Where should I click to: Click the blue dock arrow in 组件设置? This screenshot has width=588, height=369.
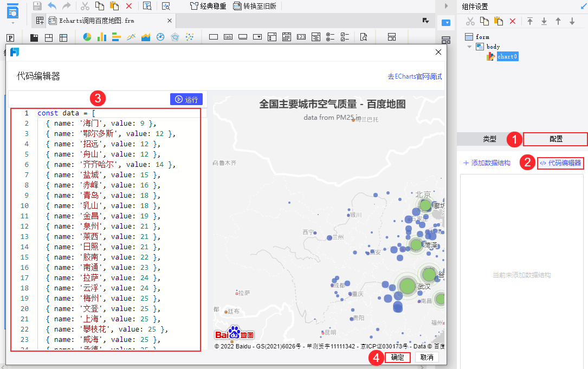[x=584, y=6]
